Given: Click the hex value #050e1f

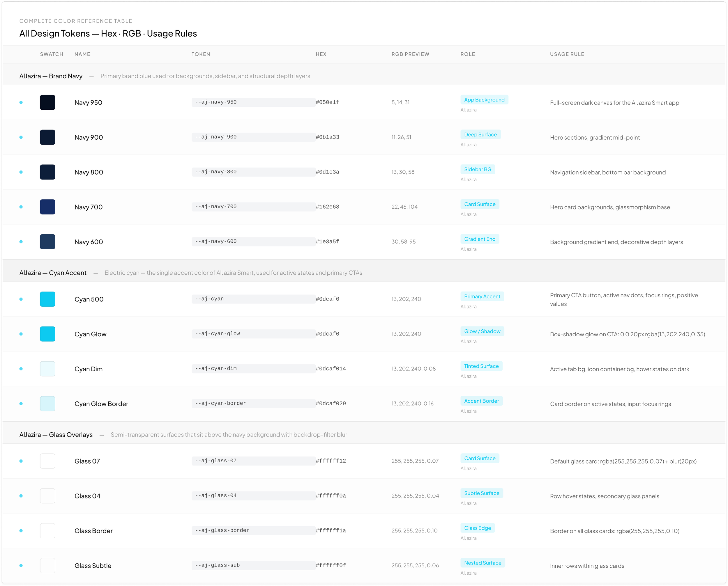Looking at the screenshot, I should click(x=327, y=102).
